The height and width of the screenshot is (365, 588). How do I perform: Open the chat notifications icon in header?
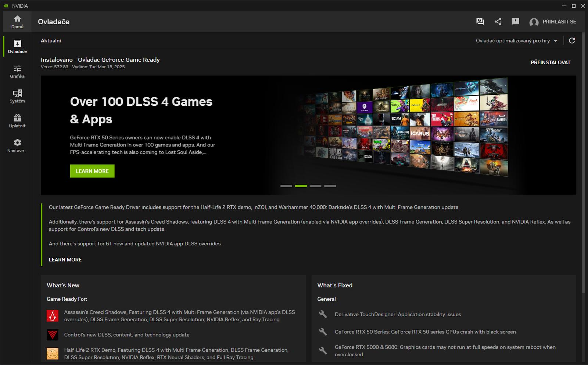480,22
